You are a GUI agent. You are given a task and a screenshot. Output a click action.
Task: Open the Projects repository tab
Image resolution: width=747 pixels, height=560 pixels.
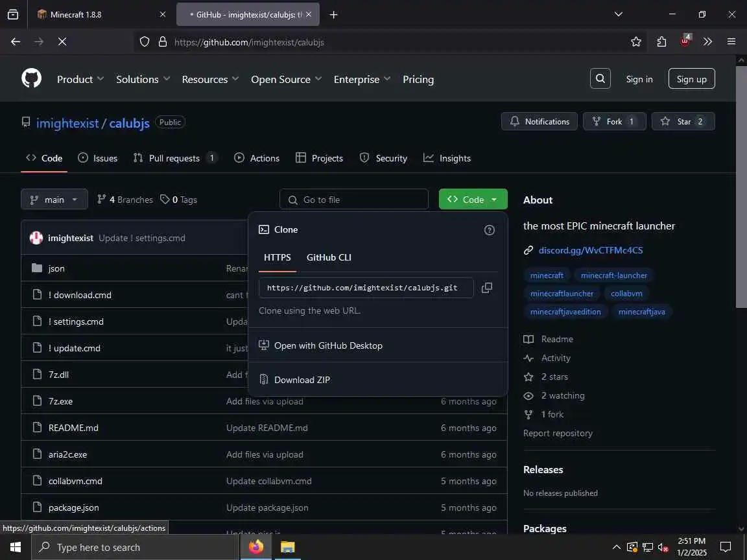[319, 158]
